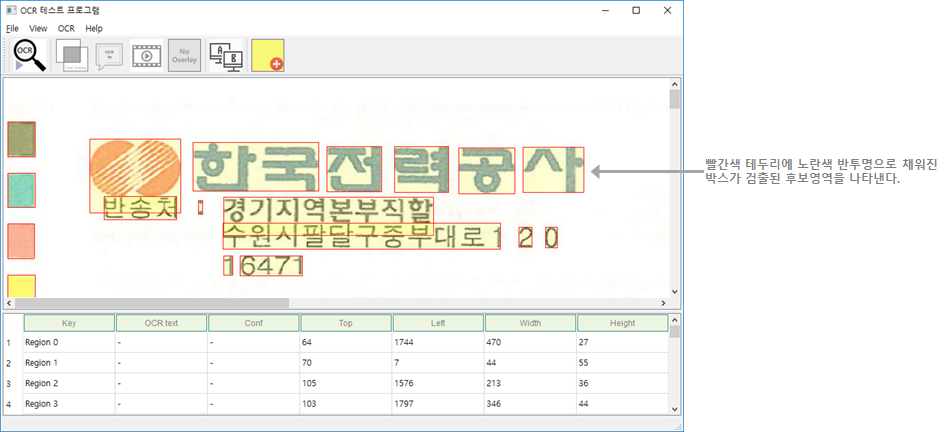Click the film strip play icon
Screen dimensions: 950x432
pyautogui.click(x=146, y=56)
